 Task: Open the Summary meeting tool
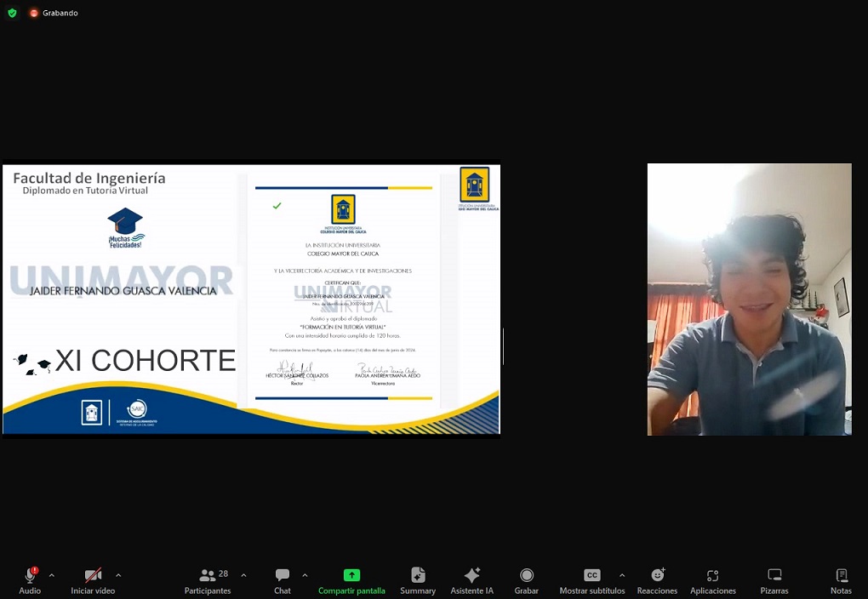tap(418, 581)
